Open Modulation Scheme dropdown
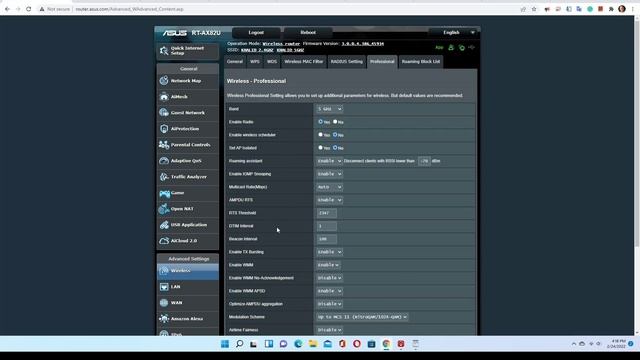640x360 pixels. coord(362,317)
